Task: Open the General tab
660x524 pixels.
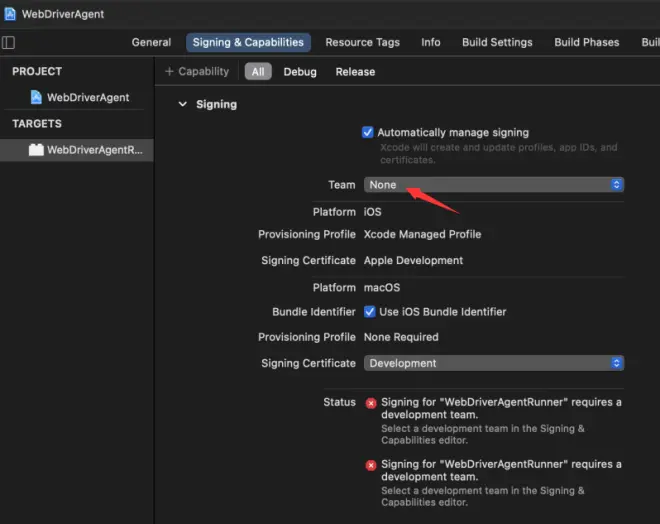Action: coord(151,43)
